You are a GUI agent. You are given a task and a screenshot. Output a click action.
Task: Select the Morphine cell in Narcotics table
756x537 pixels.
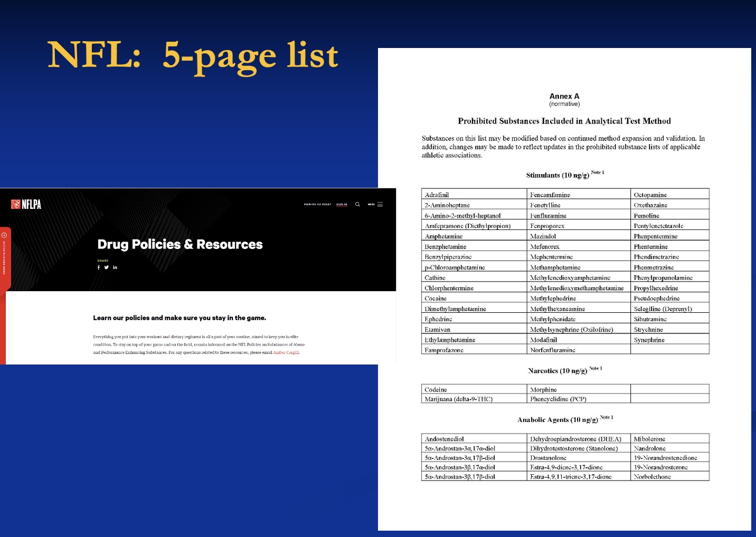click(543, 390)
